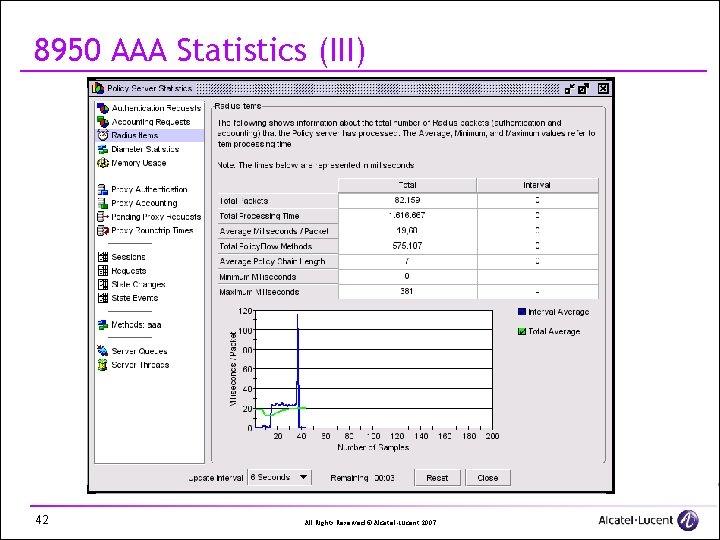Select Requests in the sidebar

(x=129, y=271)
